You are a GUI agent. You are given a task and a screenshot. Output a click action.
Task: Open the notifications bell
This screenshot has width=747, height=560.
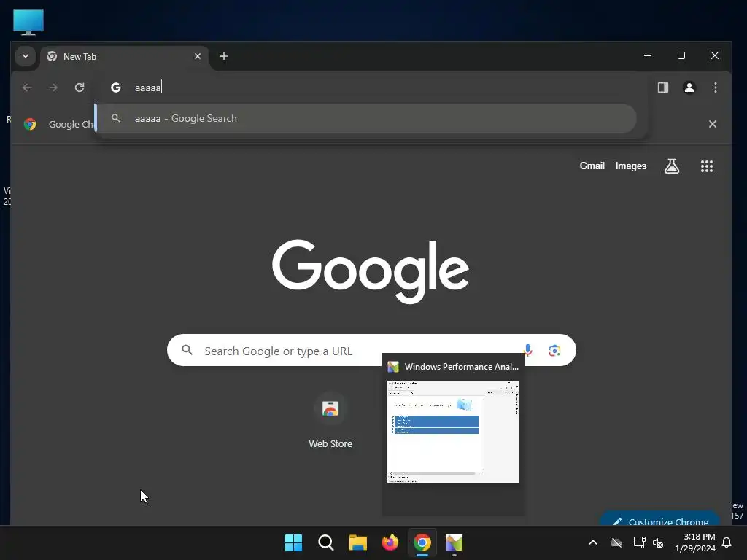[727, 542]
